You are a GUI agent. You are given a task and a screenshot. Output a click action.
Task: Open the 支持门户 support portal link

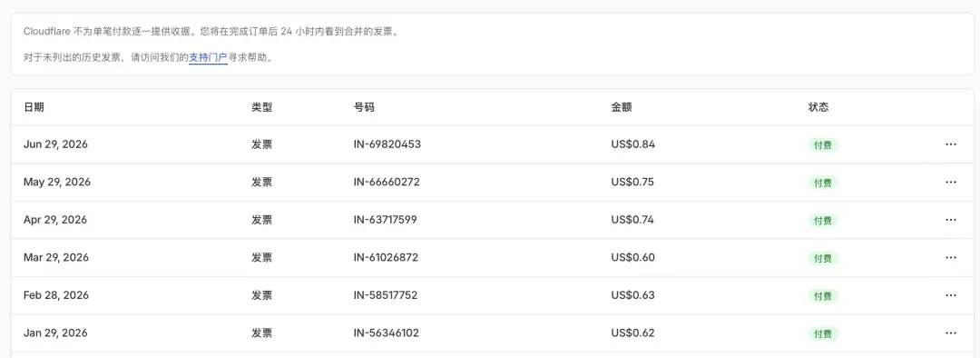208,57
